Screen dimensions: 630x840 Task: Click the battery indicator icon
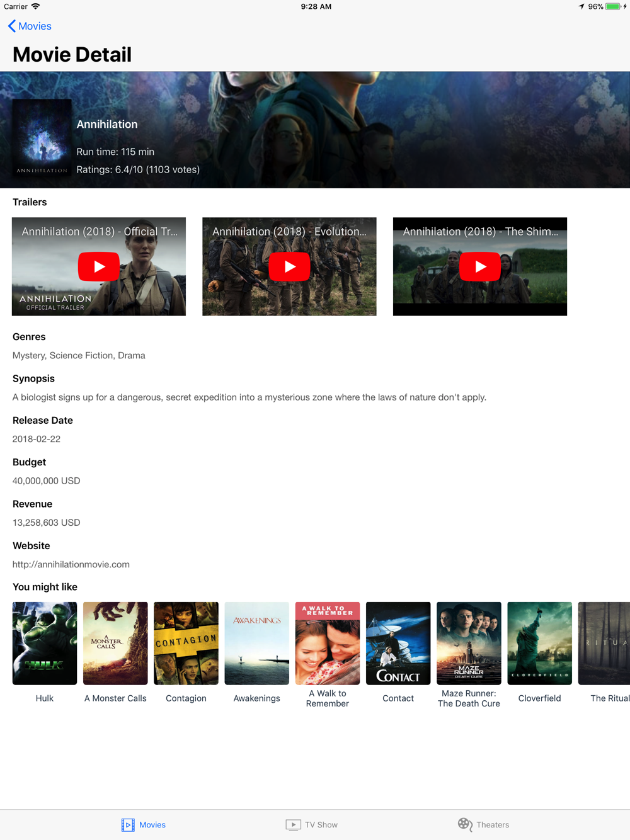pyautogui.click(x=614, y=6)
